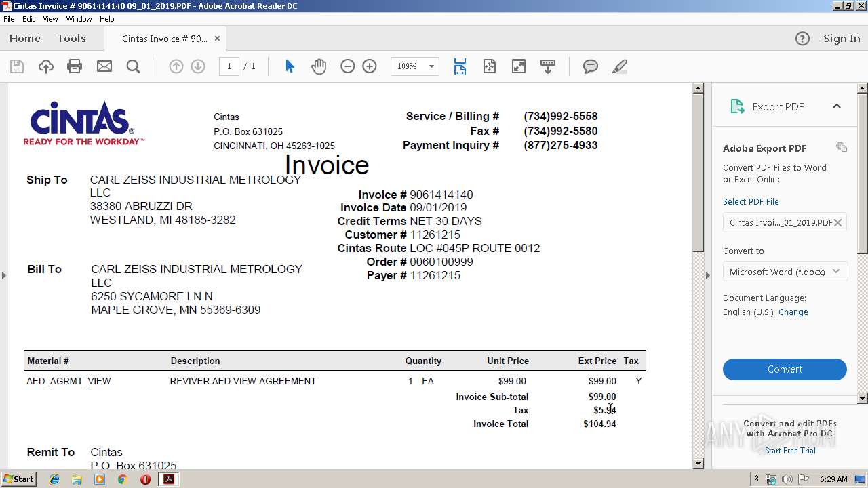Screen dimensions: 868x488
Task: Click Sign In link
Action: [842, 39]
